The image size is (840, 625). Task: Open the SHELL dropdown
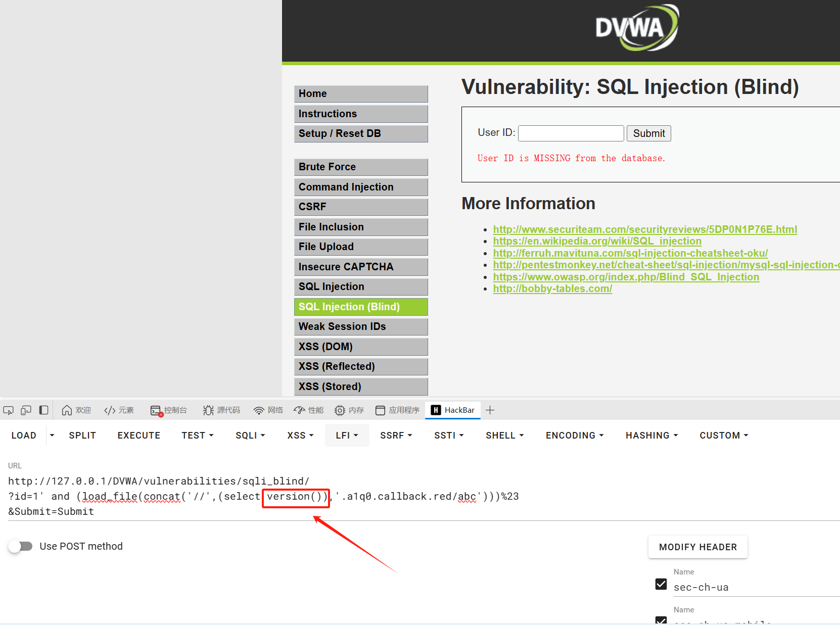(x=505, y=436)
